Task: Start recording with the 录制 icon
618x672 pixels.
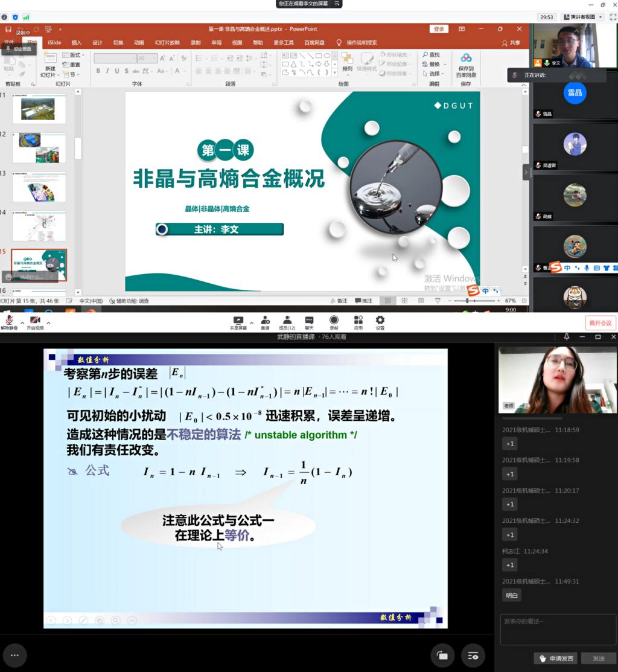Action: click(x=334, y=321)
